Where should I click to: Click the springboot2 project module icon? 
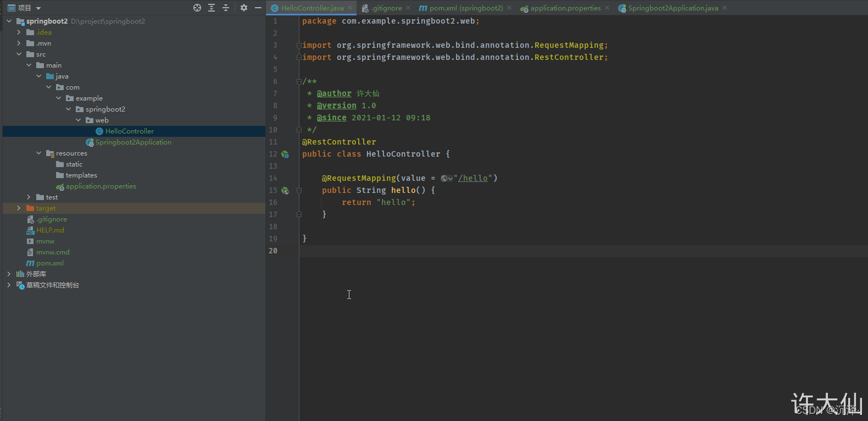pyautogui.click(x=20, y=21)
